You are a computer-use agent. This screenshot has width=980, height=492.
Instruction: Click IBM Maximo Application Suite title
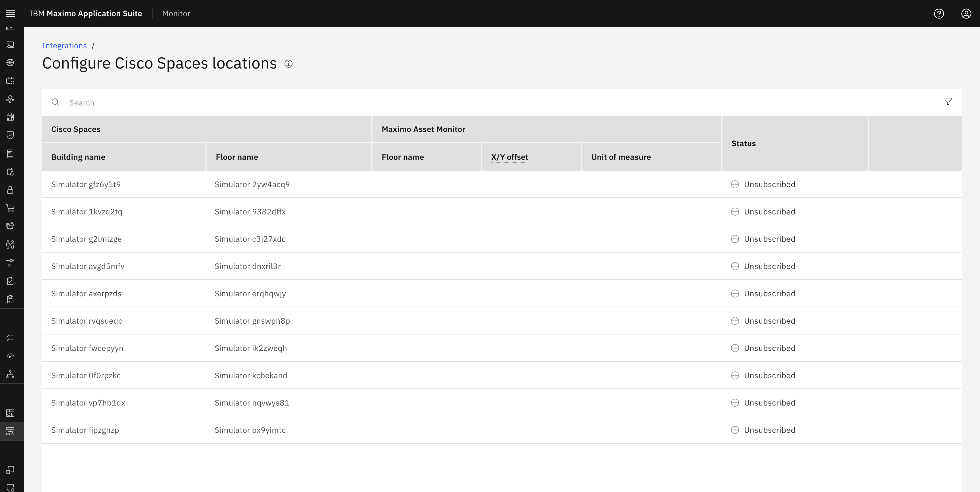point(86,14)
